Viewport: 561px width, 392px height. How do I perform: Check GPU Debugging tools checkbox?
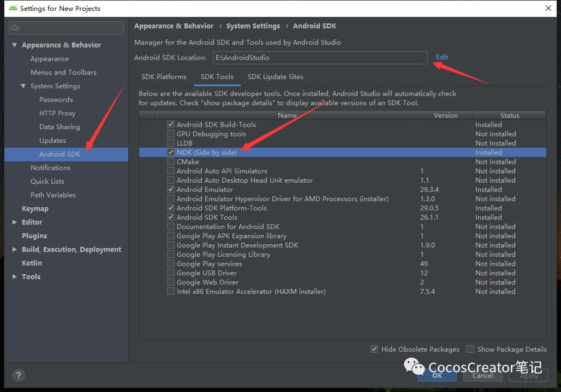point(171,134)
